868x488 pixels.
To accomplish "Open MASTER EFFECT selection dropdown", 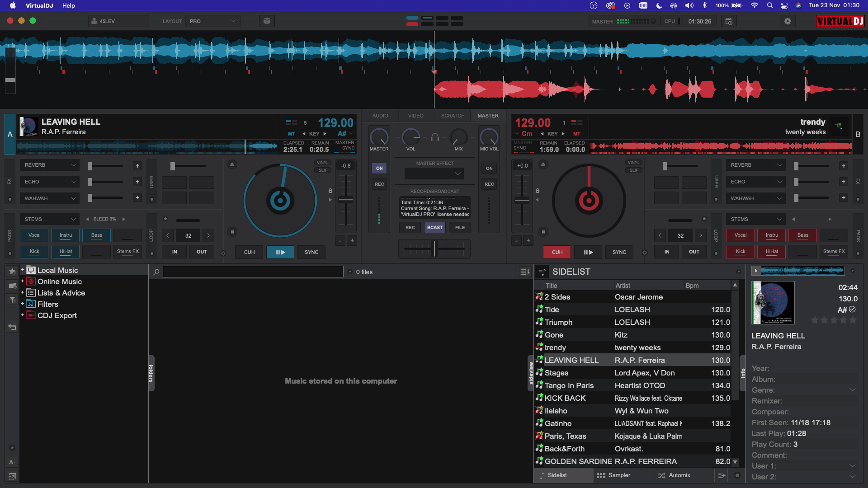I will (434, 174).
